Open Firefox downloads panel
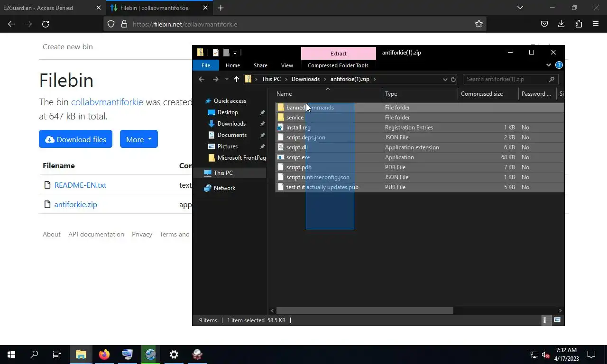Image resolution: width=607 pixels, height=364 pixels. click(561, 24)
